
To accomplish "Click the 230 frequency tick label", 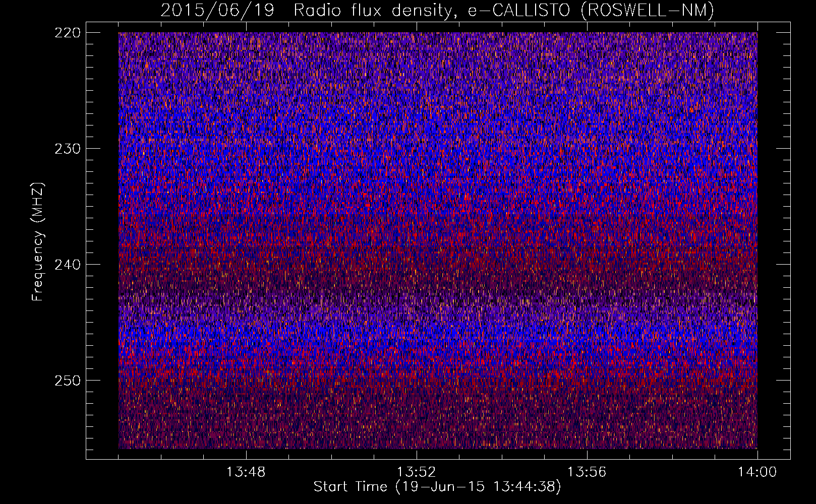I will pos(67,149).
